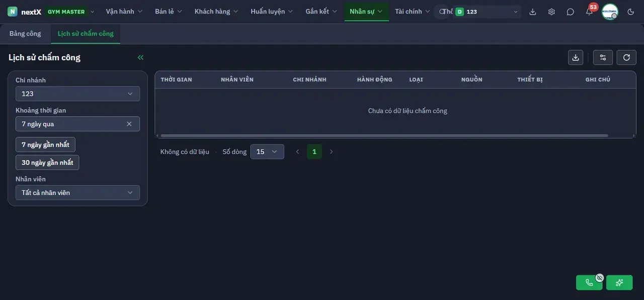
Task: Click the Khoảng thời gian date range field
Action: (77, 124)
